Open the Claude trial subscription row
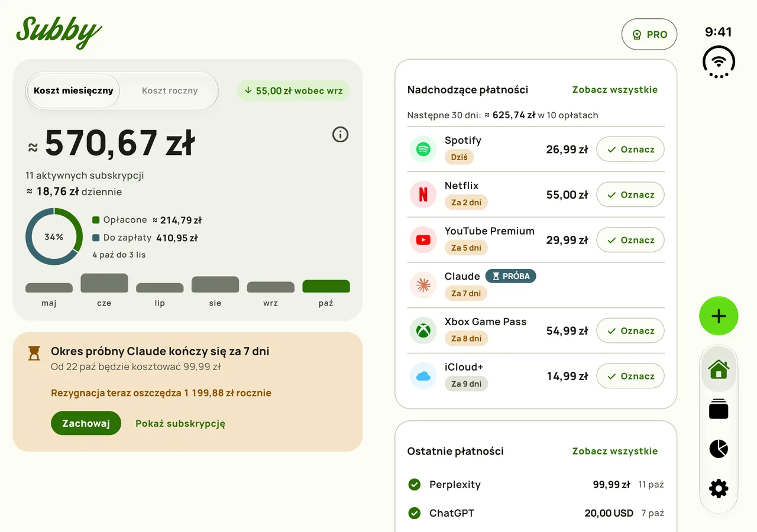 (x=536, y=285)
